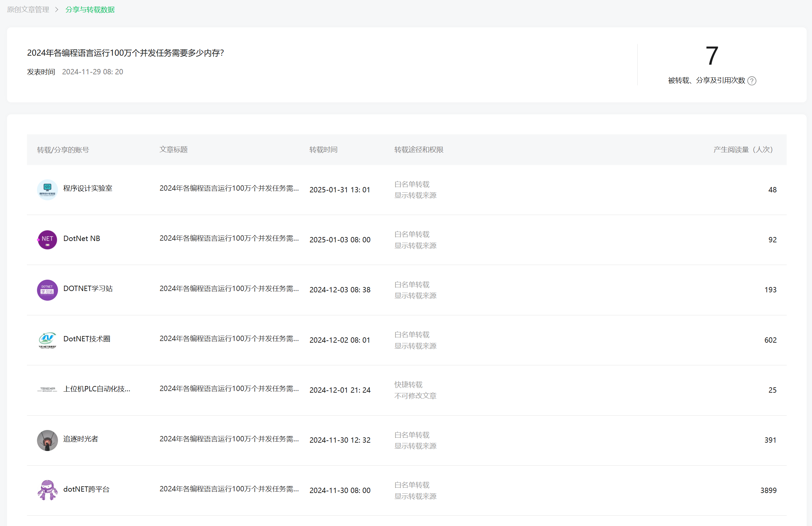Click 转载/分享的账号 column header

pos(63,150)
